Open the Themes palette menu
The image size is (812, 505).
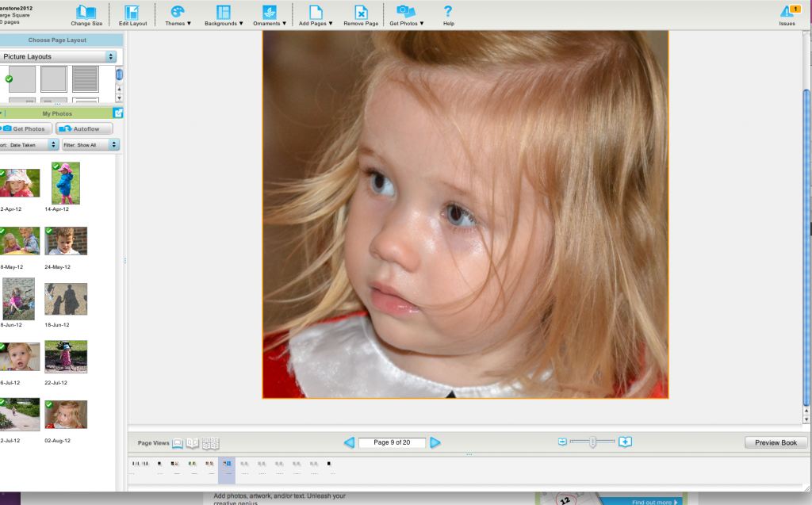click(x=178, y=15)
